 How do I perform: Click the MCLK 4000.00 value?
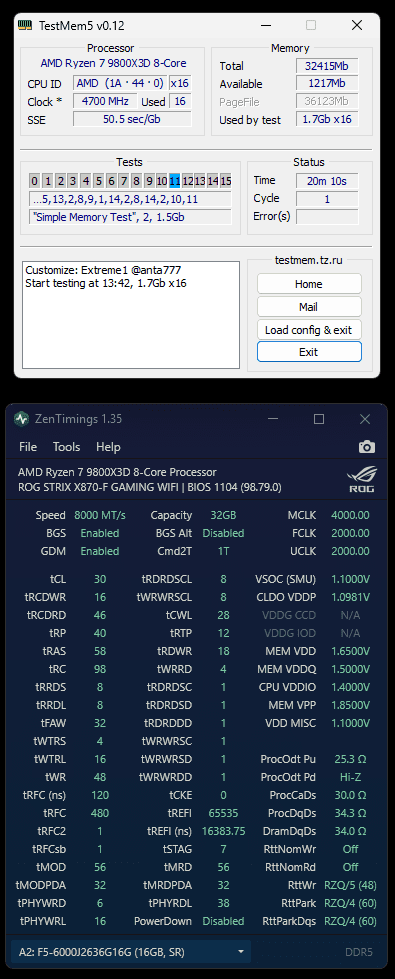coord(350,515)
